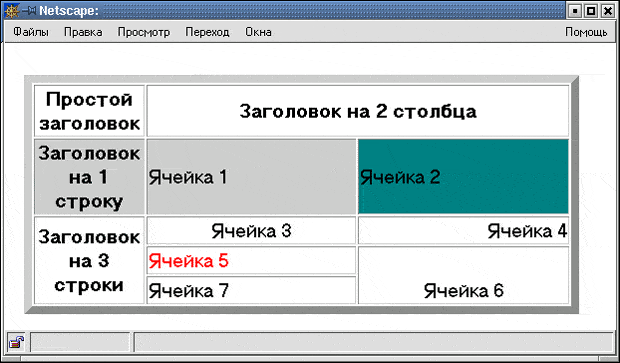Click the right-aligned cell 'Ячейка 4'
The height and width of the screenshot is (363, 620).
point(463,230)
